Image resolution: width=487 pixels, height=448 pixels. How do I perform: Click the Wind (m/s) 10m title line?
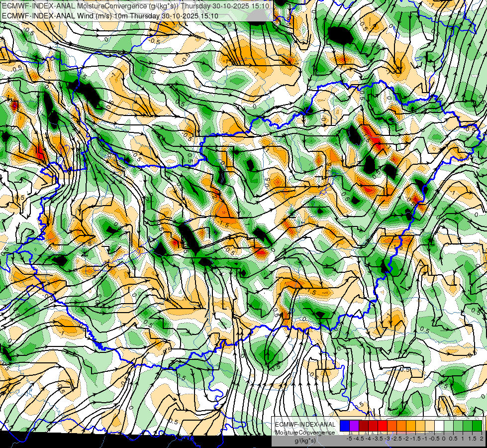click(x=110, y=15)
